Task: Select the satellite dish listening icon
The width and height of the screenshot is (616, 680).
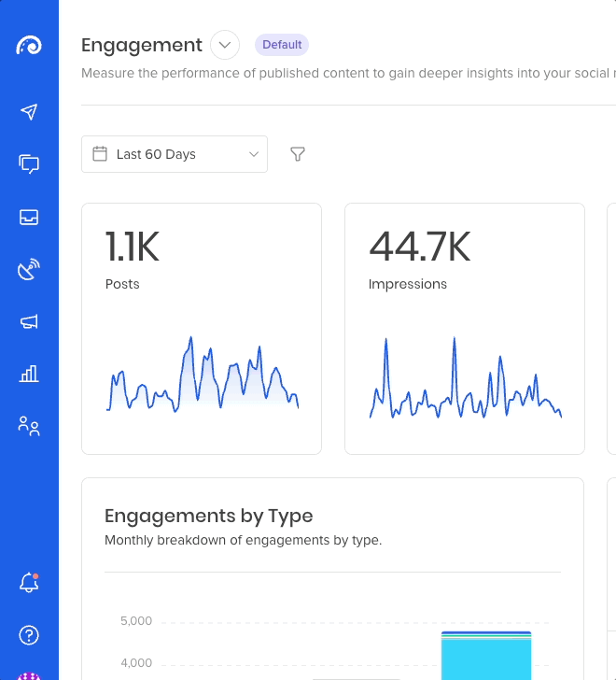Action: (x=29, y=270)
